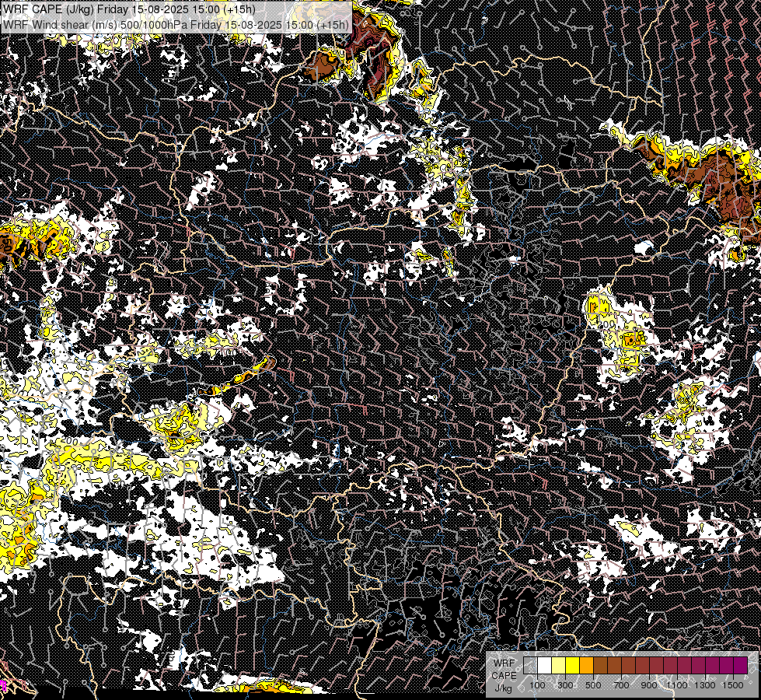Screen dimensions: 761x700
Task: Click the CAPE word in the legend
Action: [x=504, y=676]
